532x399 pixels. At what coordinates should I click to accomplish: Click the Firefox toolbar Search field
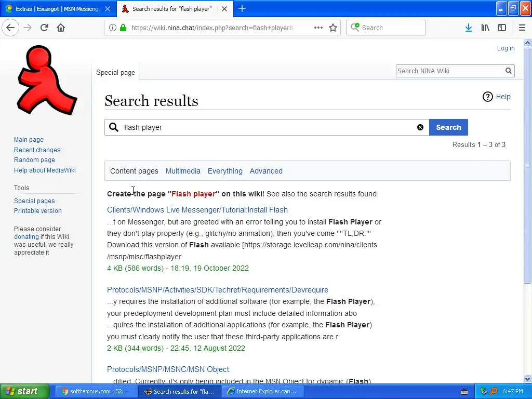(385, 28)
